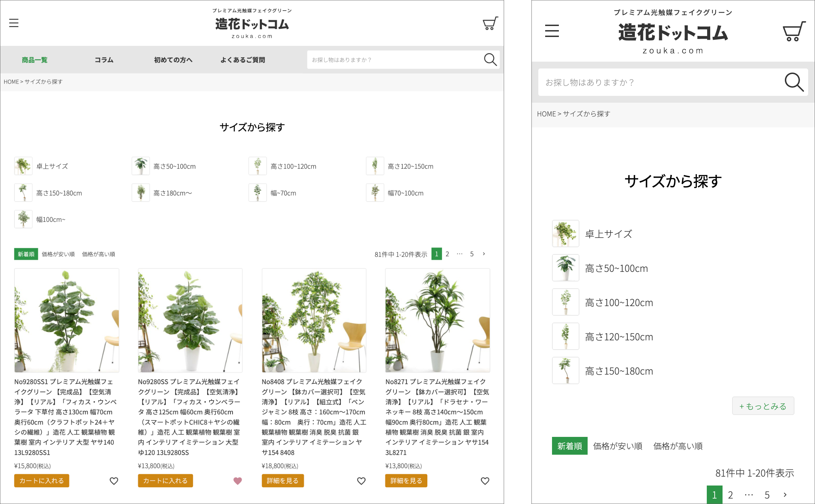This screenshot has width=815, height=504.
Task: Select 高さ180cm〜 size category thumbnail
Action: (141, 192)
